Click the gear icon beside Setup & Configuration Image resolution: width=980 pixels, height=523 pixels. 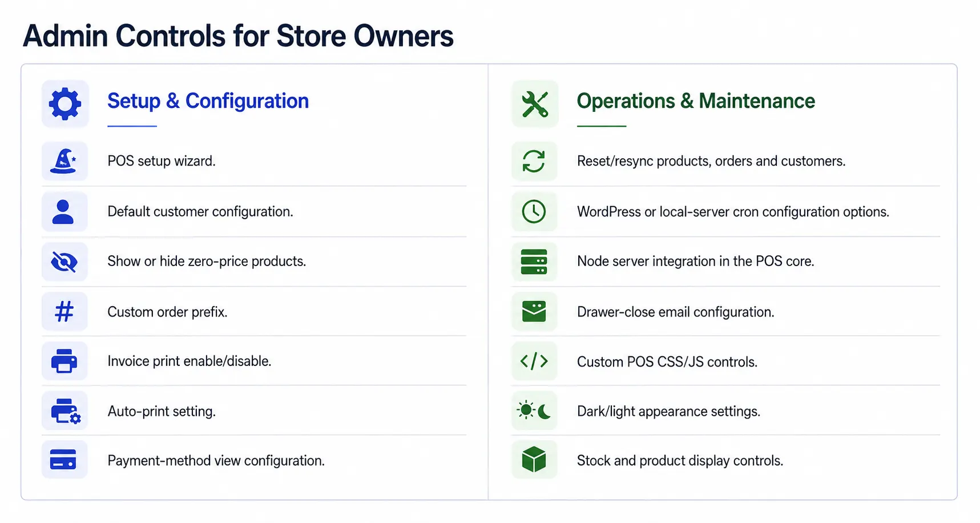tap(65, 104)
